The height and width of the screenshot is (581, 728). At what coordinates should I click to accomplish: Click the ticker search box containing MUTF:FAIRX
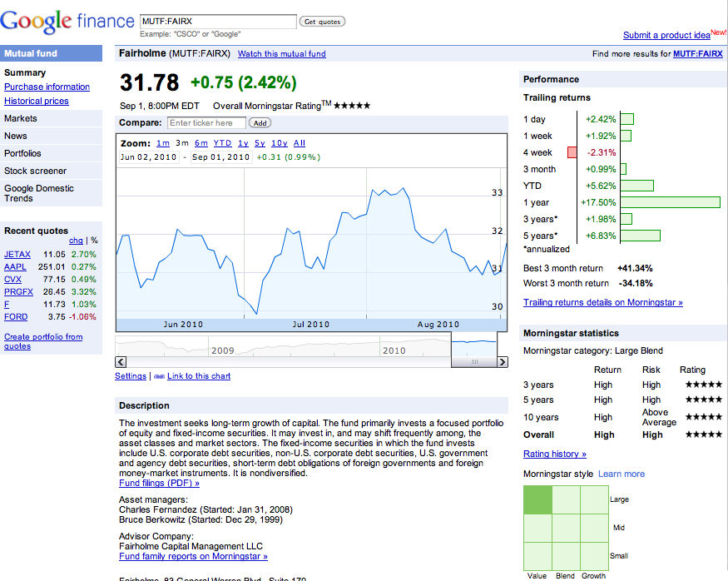(218, 22)
